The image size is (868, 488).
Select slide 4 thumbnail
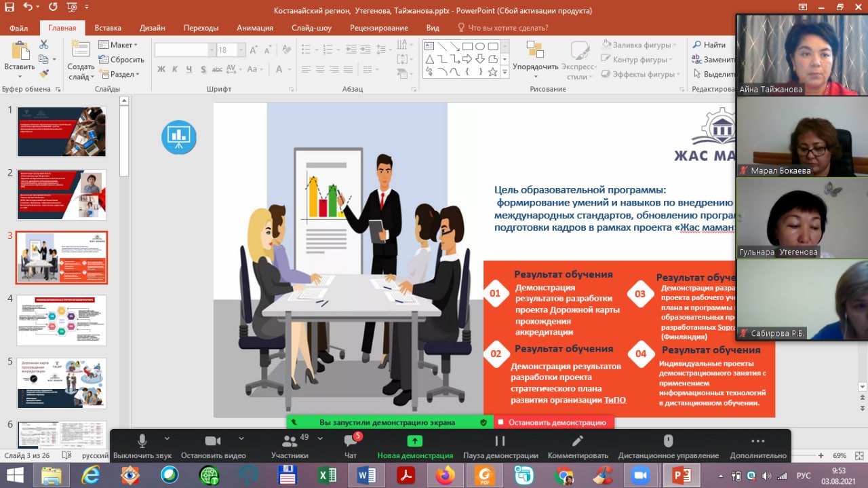tap(62, 320)
